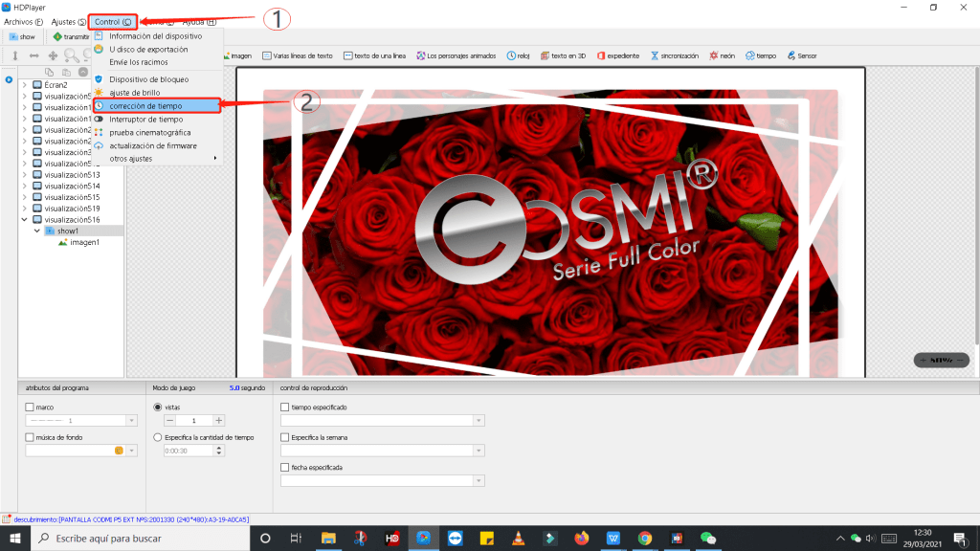Select corrección de tiempo menu entry
Screen dimensions: 980x551
click(x=157, y=106)
